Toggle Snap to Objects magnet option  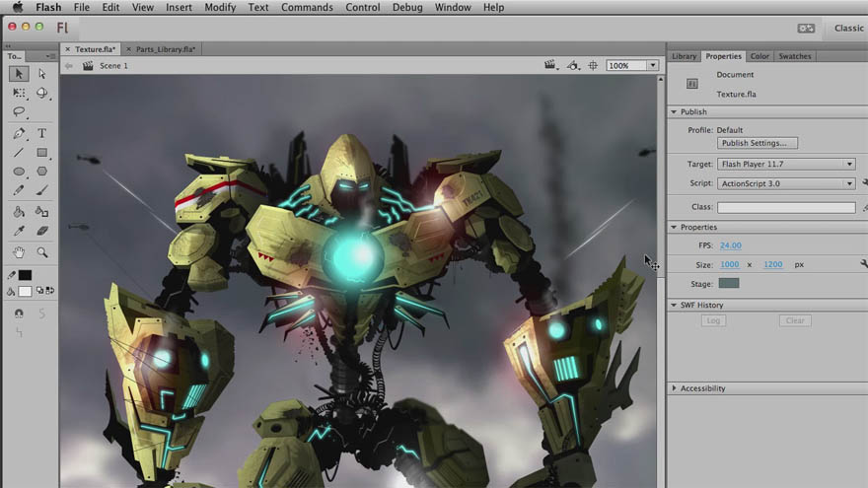coord(19,314)
